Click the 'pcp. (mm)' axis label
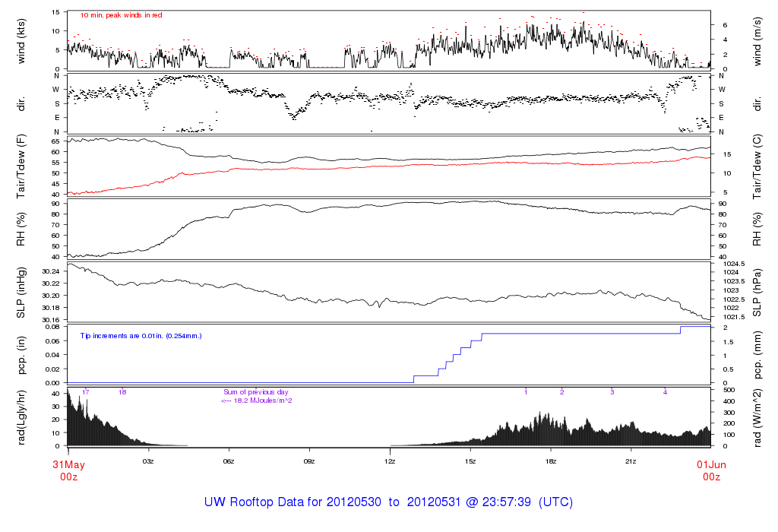The height and width of the screenshot is (532, 778). pos(757,355)
